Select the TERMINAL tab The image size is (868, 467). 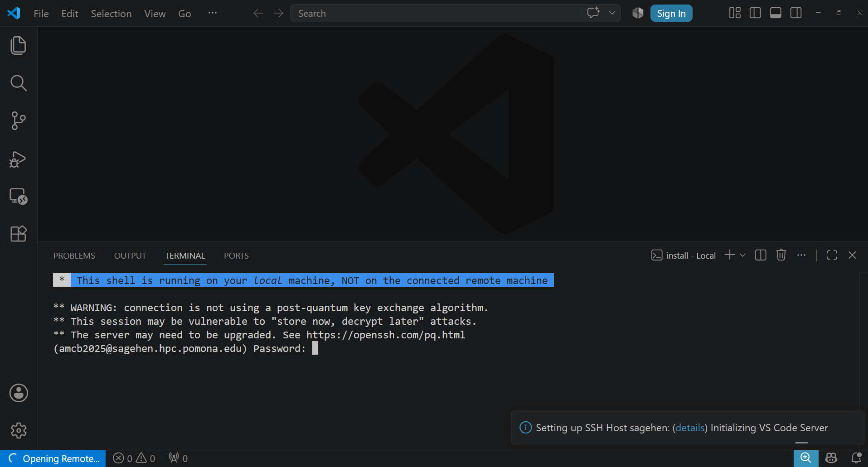pyautogui.click(x=185, y=255)
